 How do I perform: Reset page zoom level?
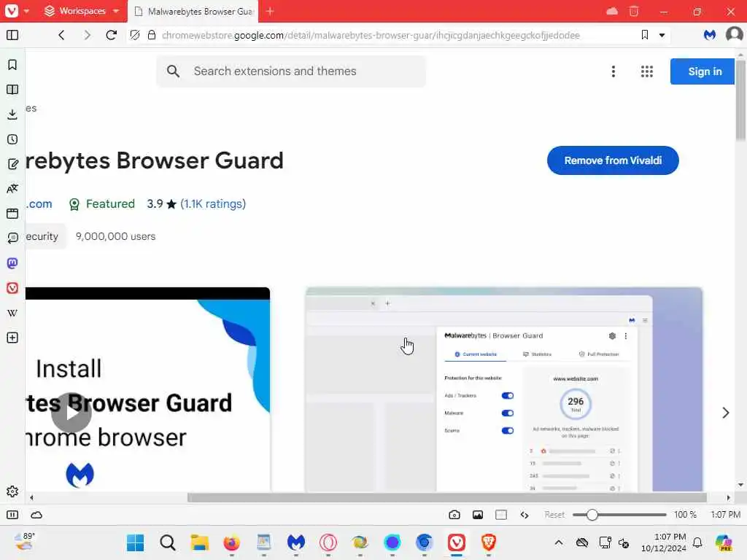tap(554, 515)
